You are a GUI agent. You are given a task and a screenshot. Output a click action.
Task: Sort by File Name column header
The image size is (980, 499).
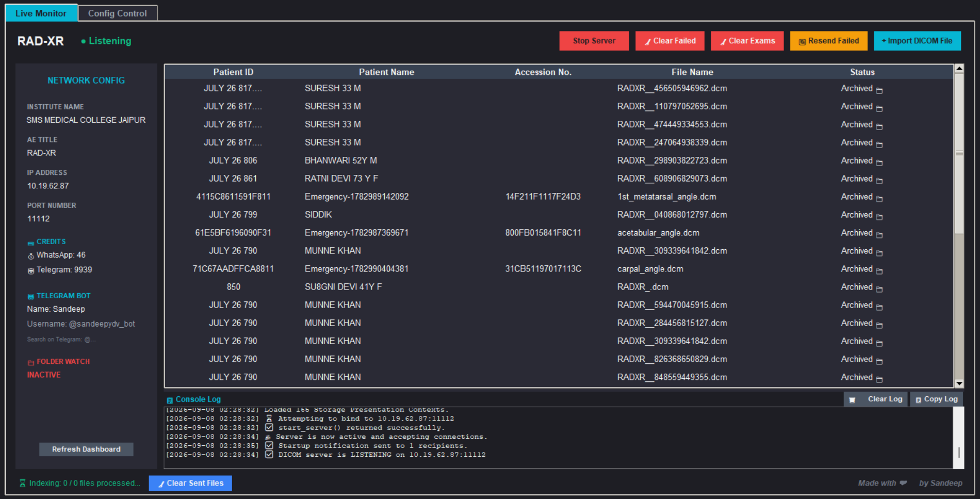coord(692,72)
